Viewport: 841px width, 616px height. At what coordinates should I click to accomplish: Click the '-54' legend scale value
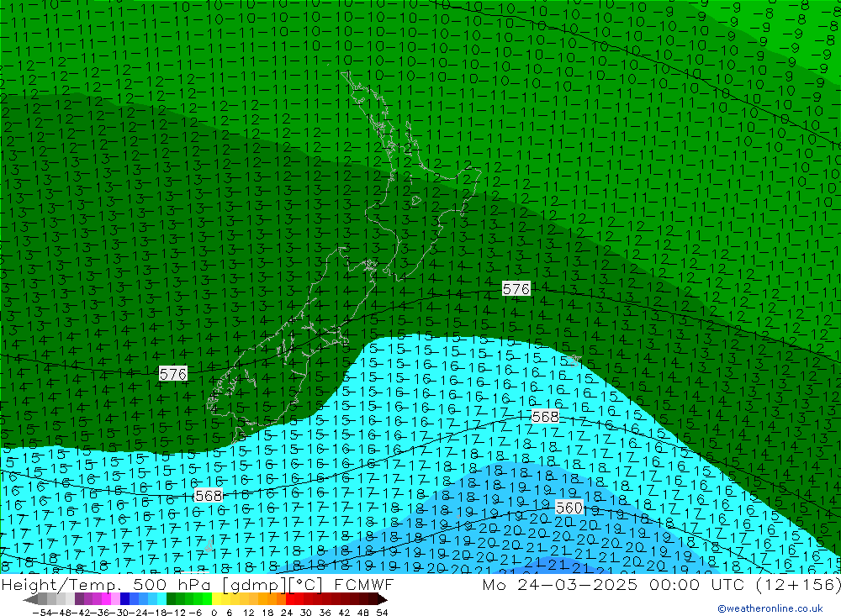[x=42, y=612]
